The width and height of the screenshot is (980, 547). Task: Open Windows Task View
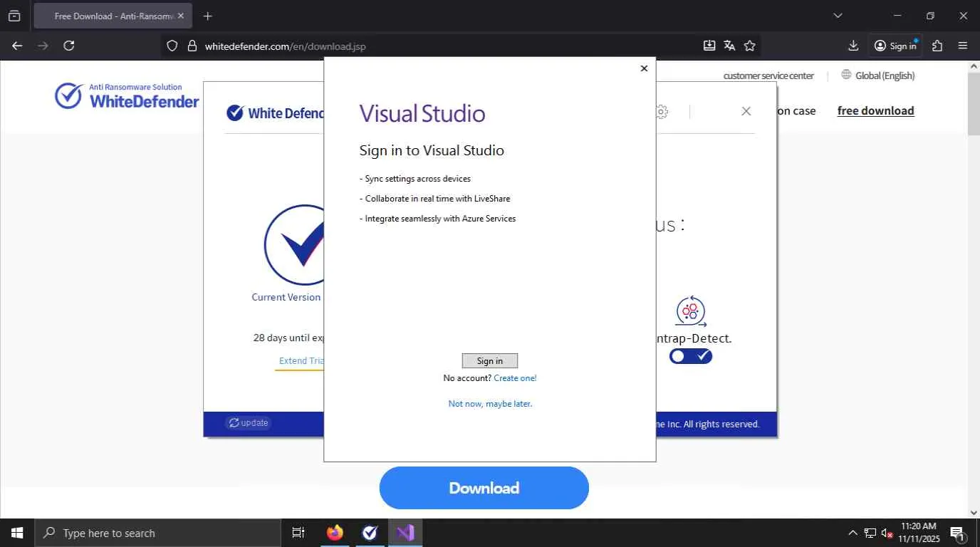[x=298, y=533]
